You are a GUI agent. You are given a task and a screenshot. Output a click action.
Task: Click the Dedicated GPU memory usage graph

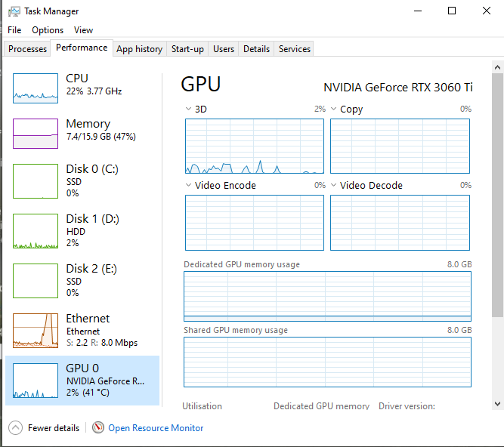(327, 296)
